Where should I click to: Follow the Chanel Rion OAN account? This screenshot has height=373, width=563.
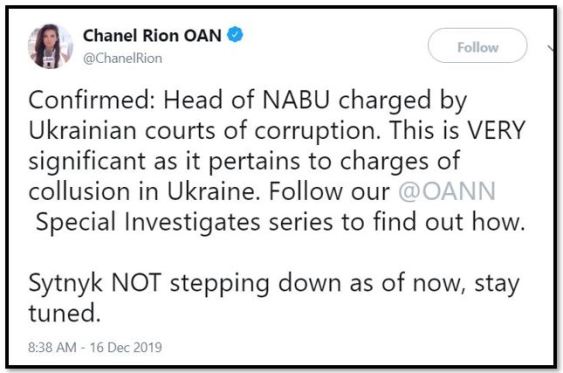pyautogui.click(x=478, y=46)
